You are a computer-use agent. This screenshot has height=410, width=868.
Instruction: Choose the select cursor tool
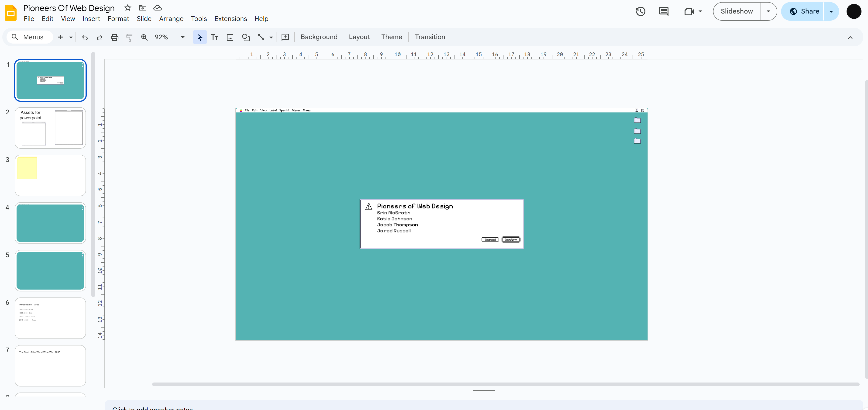pyautogui.click(x=200, y=37)
